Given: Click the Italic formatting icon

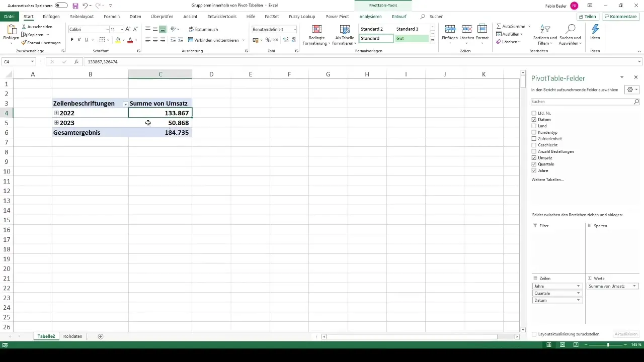Looking at the screenshot, I should pos(79,40).
